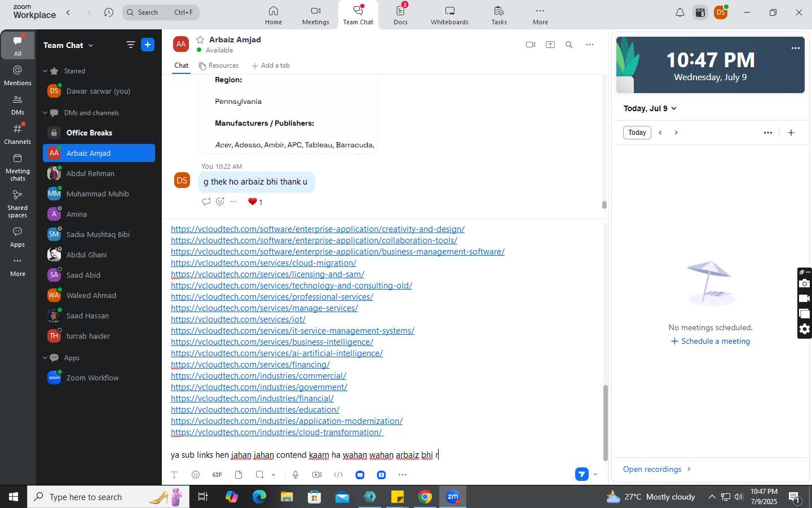Open chat with Muhammad Muhib
Image resolution: width=812 pixels, height=508 pixels.
pos(99,194)
